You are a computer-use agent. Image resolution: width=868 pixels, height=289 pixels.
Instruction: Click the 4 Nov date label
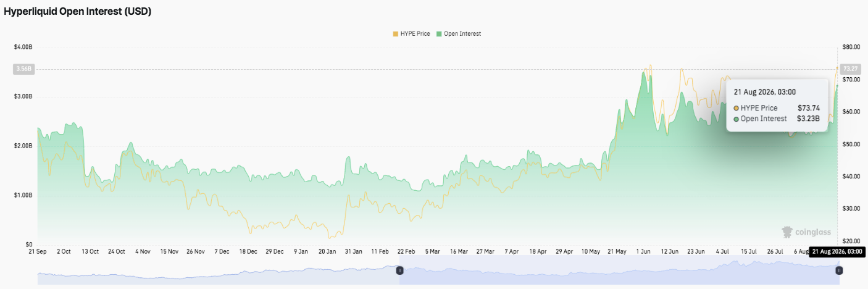click(x=143, y=252)
